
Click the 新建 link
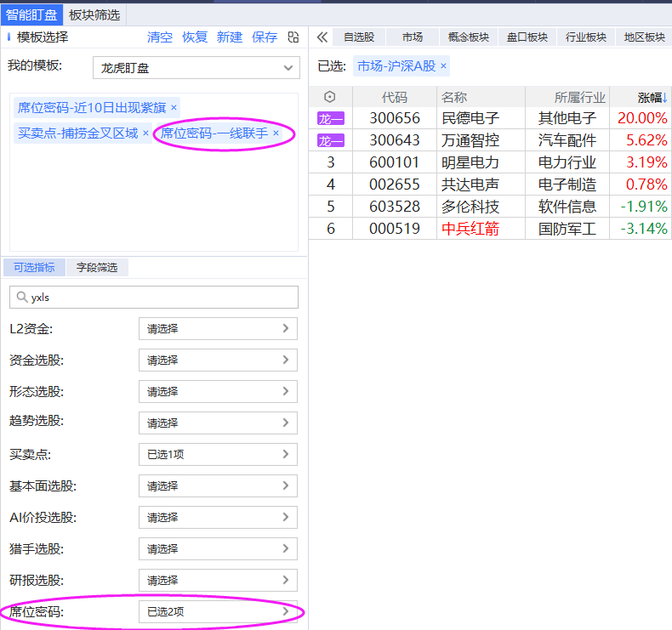point(230,37)
